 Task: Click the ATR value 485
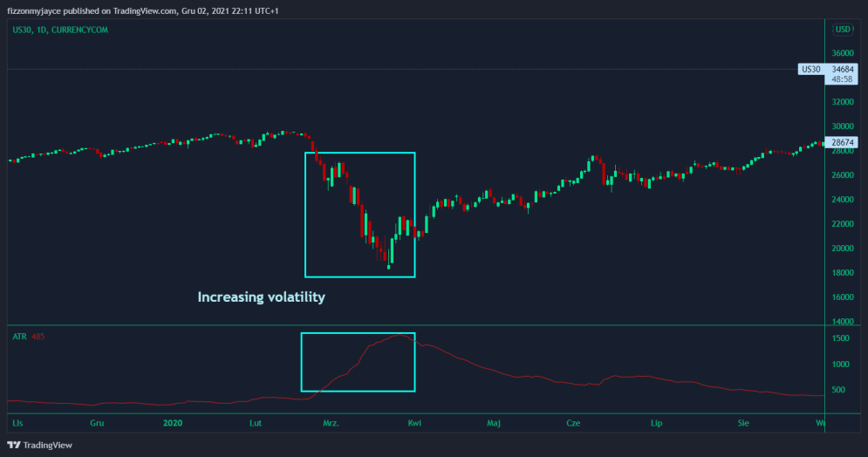coord(38,337)
